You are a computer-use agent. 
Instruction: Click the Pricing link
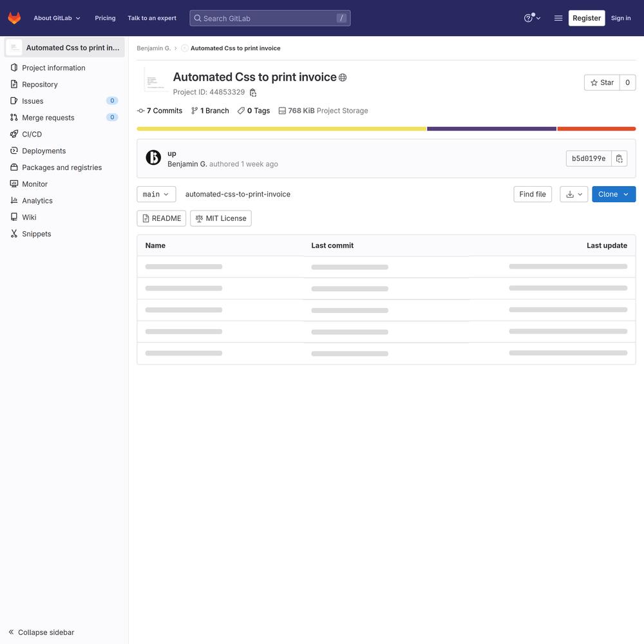point(105,18)
